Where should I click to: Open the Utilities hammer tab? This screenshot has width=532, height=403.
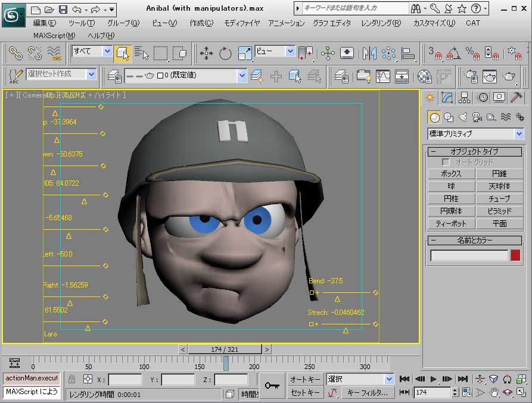(x=516, y=98)
